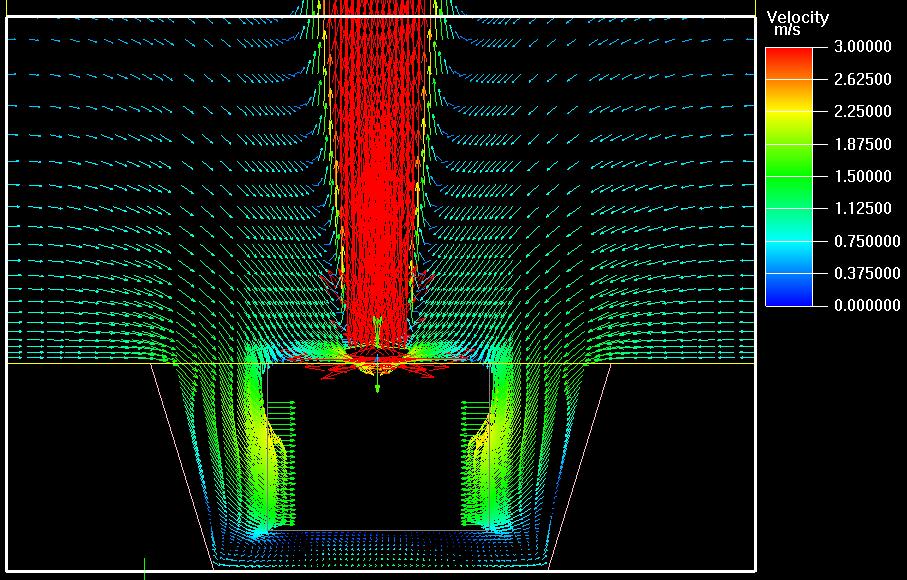This screenshot has height=580, width=907.
Task: Click the Velocity legend title
Action: [x=797, y=18]
